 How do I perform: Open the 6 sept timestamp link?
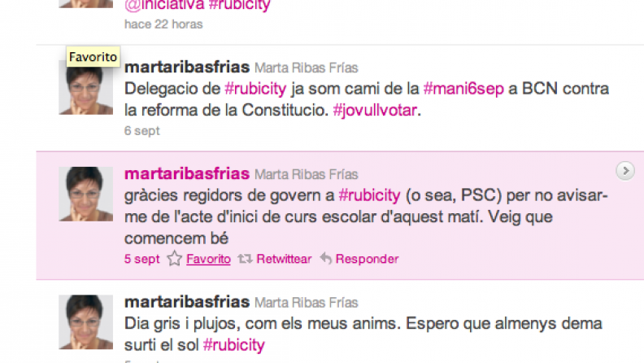click(x=141, y=131)
